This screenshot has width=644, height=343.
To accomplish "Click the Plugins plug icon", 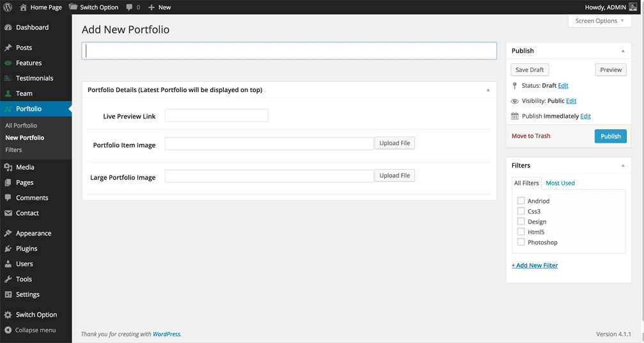I will tap(8, 248).
